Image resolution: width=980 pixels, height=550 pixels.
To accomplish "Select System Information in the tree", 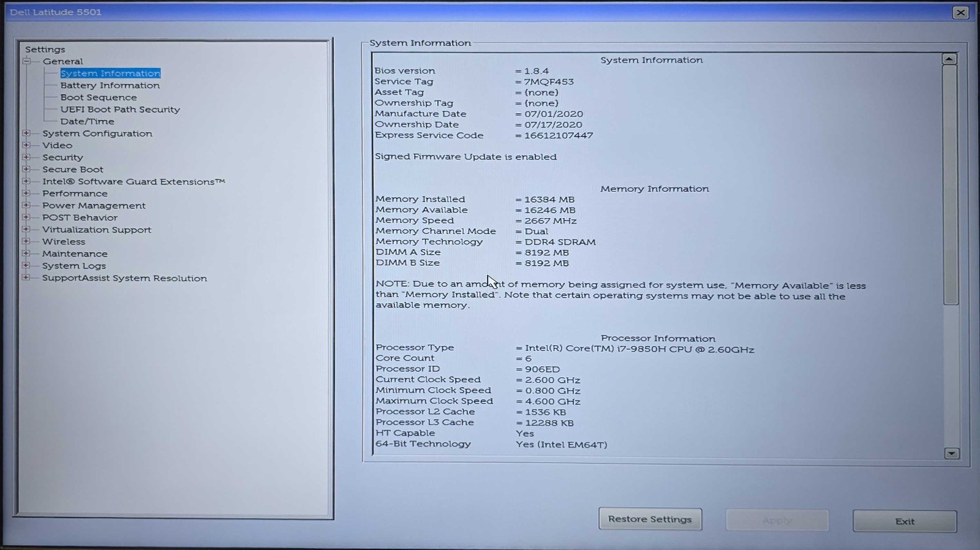I will point(110,73).
